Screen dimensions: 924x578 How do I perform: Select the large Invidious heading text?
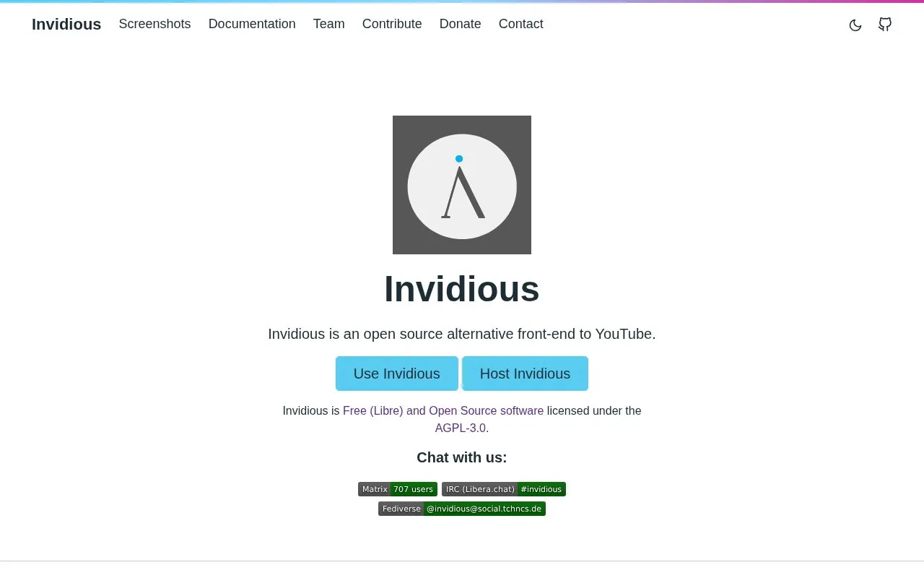click(x=462, y=289)
